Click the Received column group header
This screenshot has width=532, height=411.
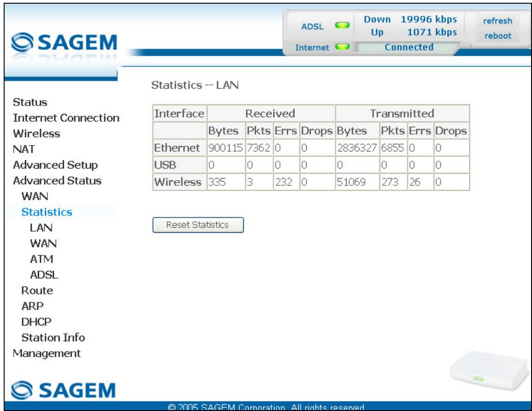click(x=270, y=113)
